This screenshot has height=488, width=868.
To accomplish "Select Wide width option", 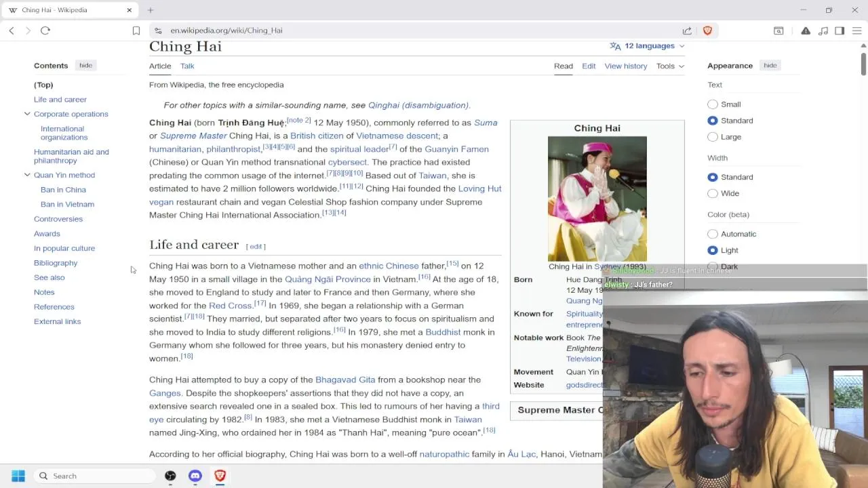I will 713,193.
